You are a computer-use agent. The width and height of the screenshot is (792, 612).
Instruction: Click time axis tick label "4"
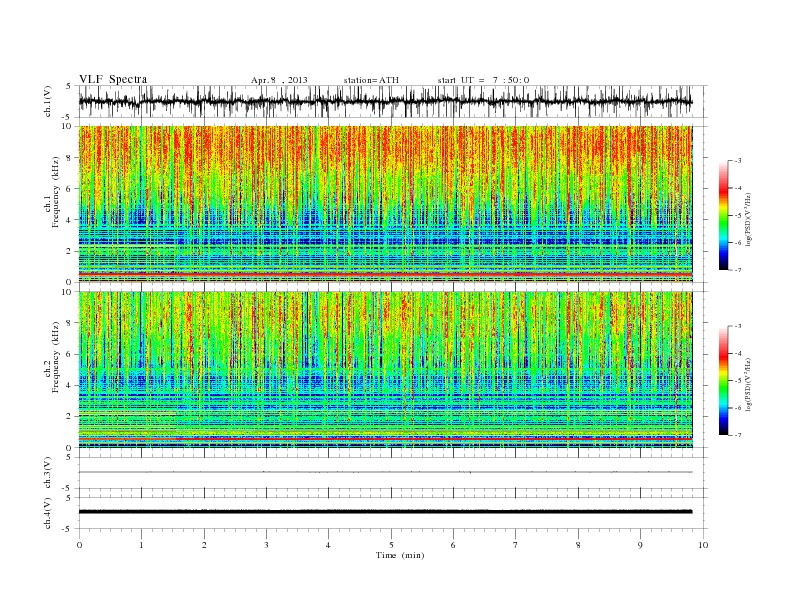328,545
